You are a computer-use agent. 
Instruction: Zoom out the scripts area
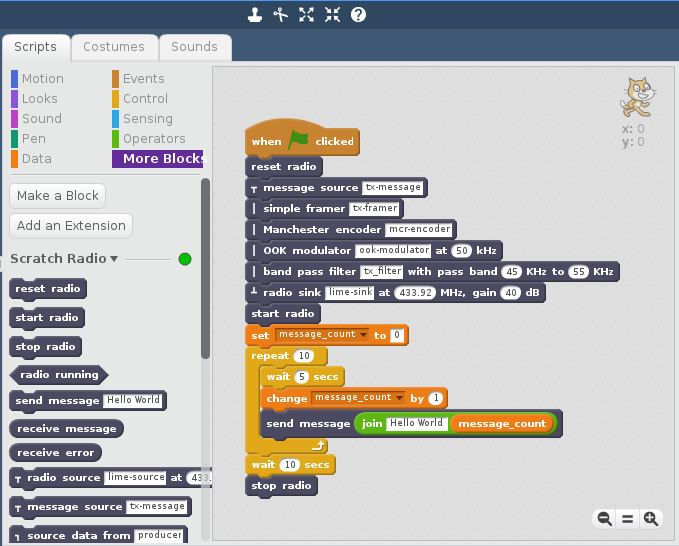(x=605, y=518)
